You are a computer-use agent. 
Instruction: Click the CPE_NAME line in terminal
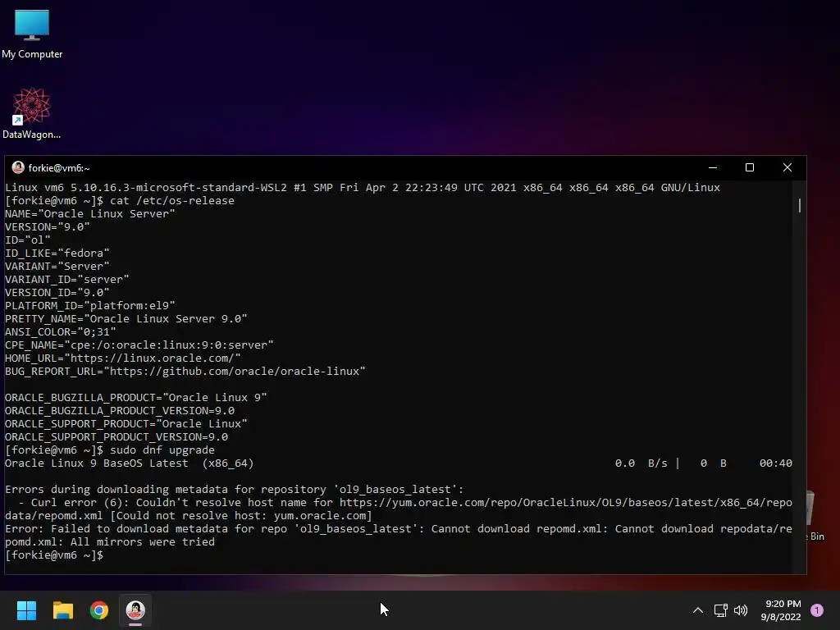[139, 345]
